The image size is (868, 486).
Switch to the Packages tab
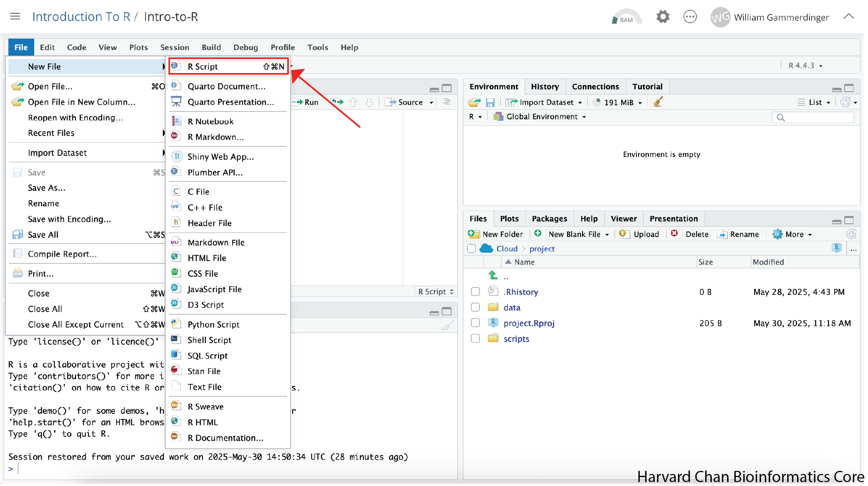(x=549, y=219)
